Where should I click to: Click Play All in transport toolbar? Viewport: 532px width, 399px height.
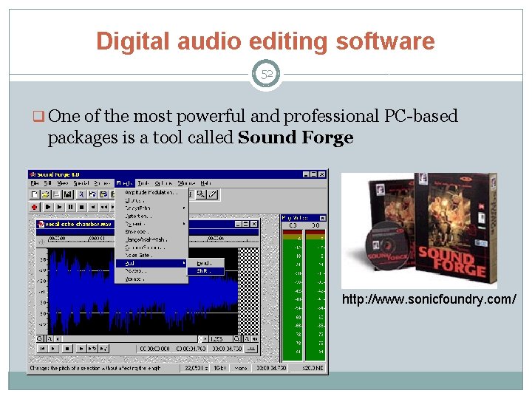[48, 207]
